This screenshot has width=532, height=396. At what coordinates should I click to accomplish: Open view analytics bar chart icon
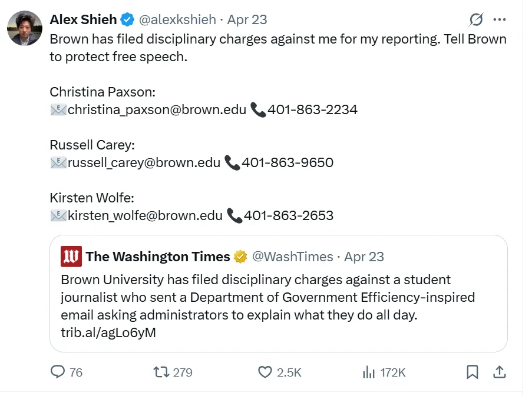(369, 372)
